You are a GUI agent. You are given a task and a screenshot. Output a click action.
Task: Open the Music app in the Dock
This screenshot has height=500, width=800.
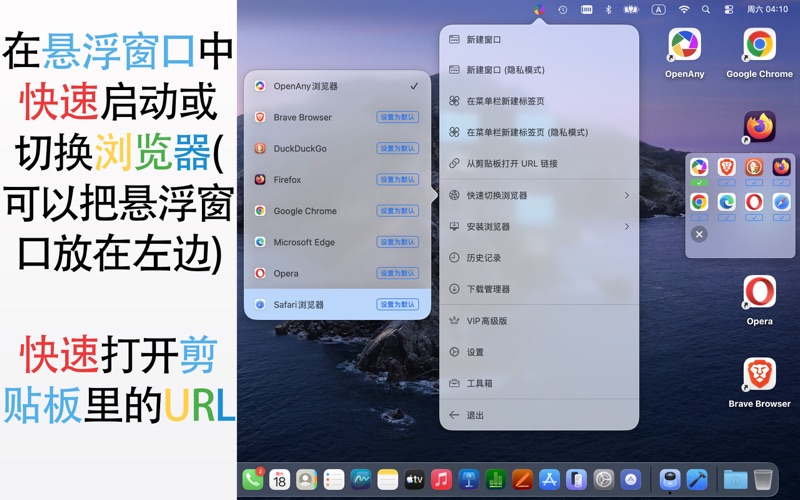coord(441,480)
